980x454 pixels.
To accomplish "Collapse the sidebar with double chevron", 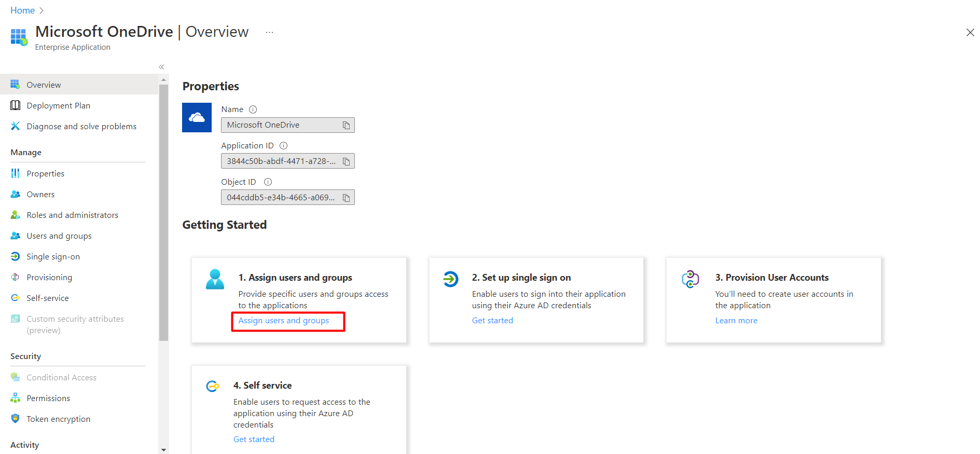I will 161,67.
